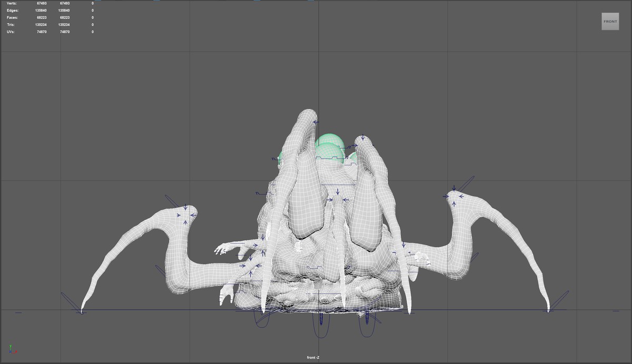Select the "Tris:" poly count label
Image resolution: width=632 pixels, height=364 pixels.
click(11, 25)
